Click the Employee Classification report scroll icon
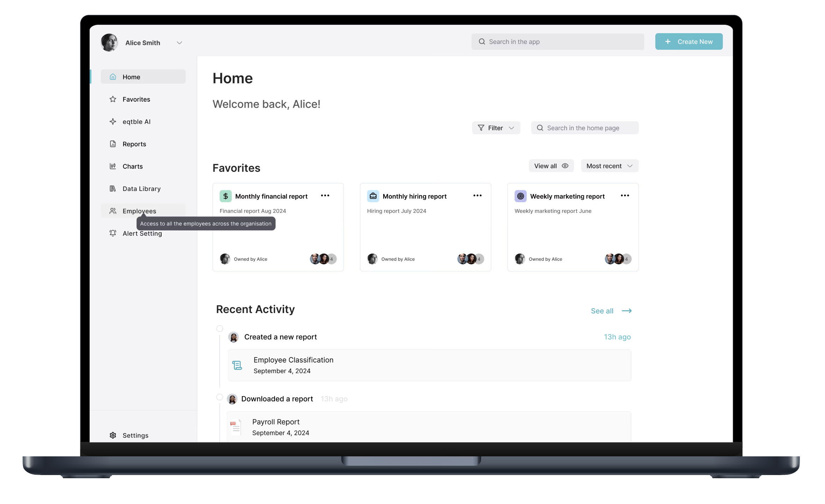Image resolution: width=825 pixels, height=504 pixels. 237,365
